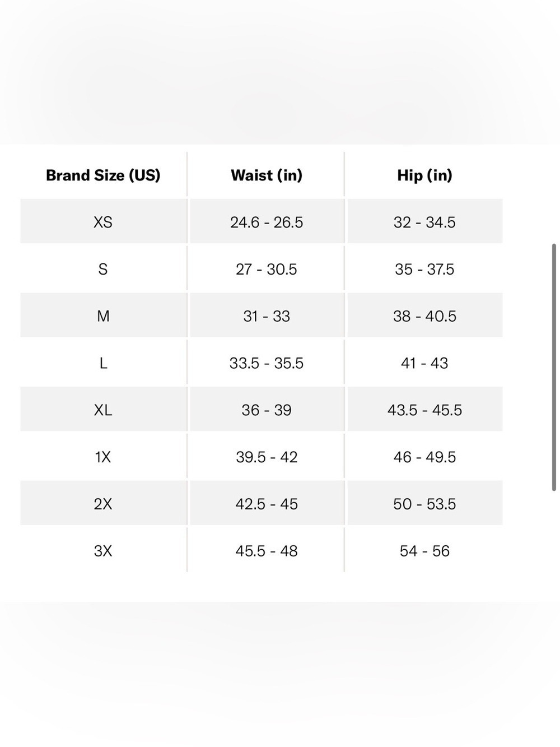Click hip value 50 - 53.5
This screenshot has height=747, width=560.
coord(424,504)
